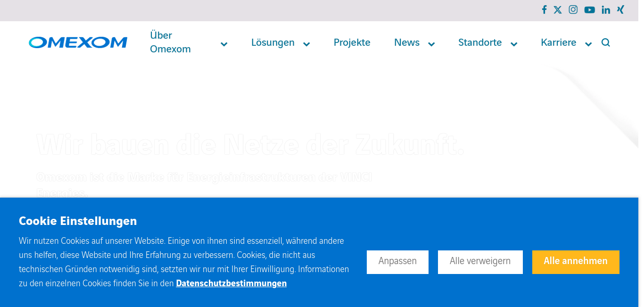Screen dimensions: 644x307
Task: Open the Über Omexom menu item
Action: tap(170, 42)
